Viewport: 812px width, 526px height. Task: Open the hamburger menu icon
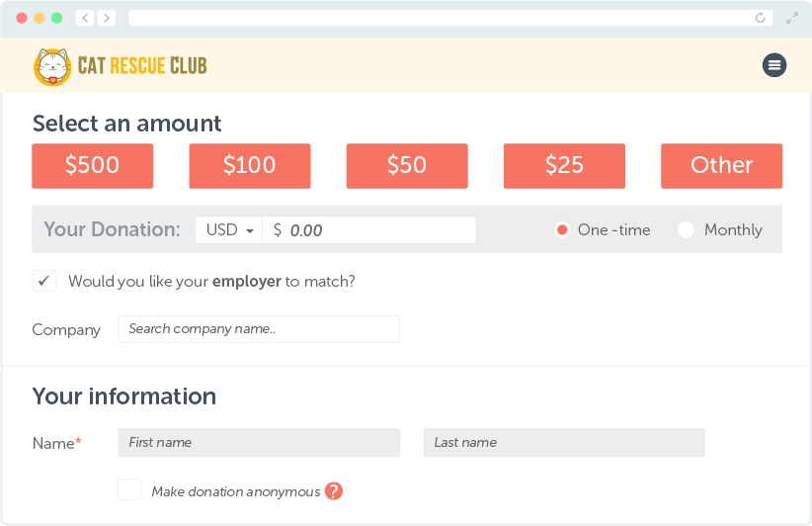click(774, 65)
